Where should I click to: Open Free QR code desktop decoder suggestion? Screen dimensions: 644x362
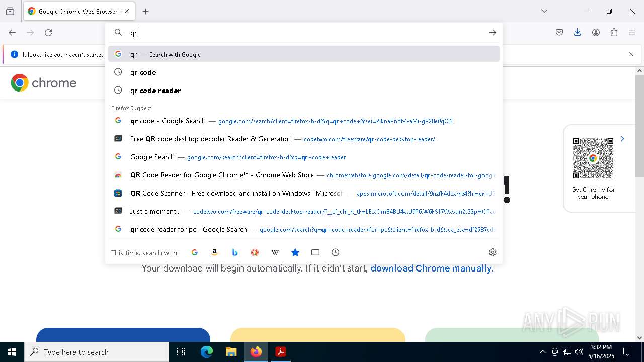[x=304, y=139]
